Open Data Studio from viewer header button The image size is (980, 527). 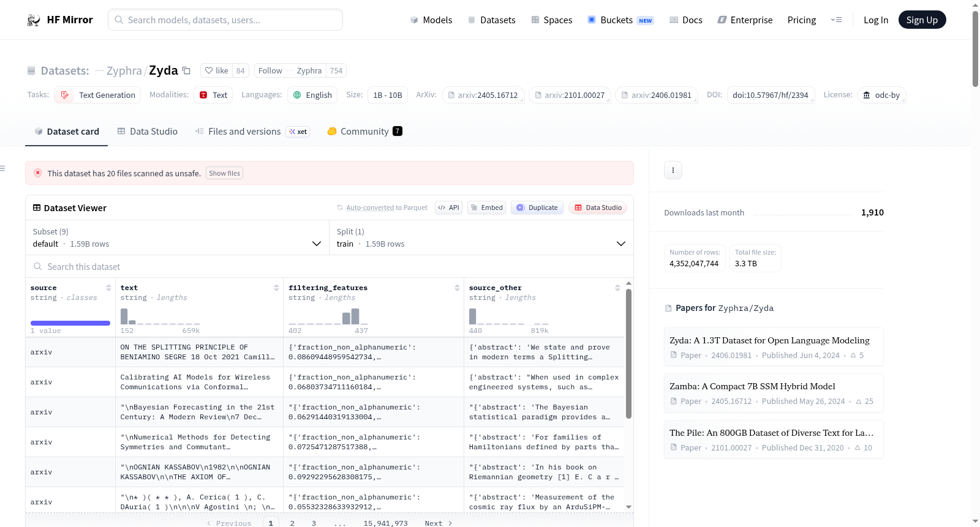[x=598, y=208]
